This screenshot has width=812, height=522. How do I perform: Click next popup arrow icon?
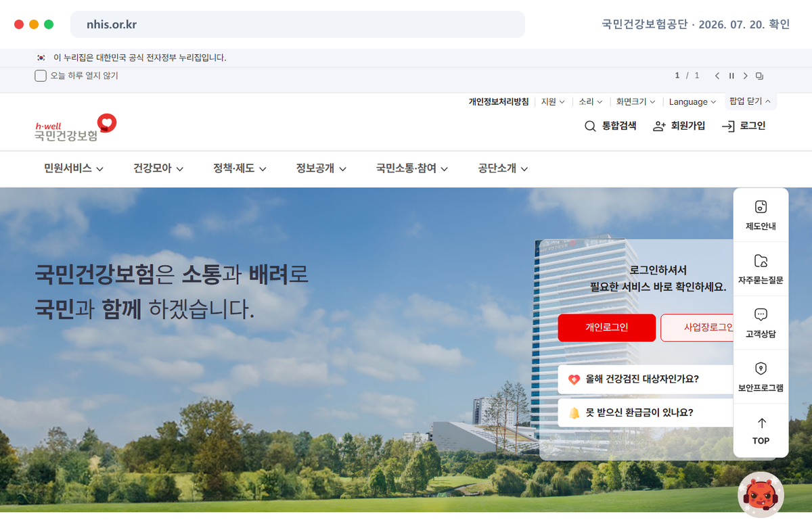(746, 76)
